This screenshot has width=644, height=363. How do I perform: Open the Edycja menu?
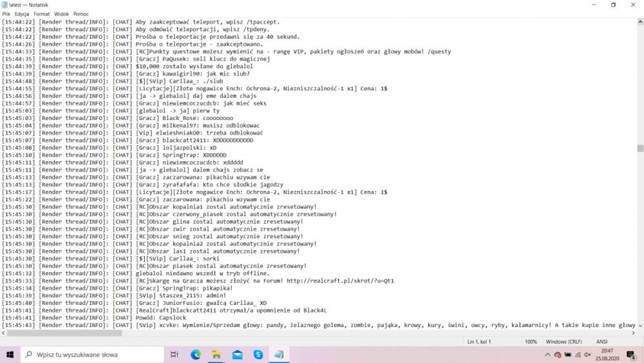[22, 14]
